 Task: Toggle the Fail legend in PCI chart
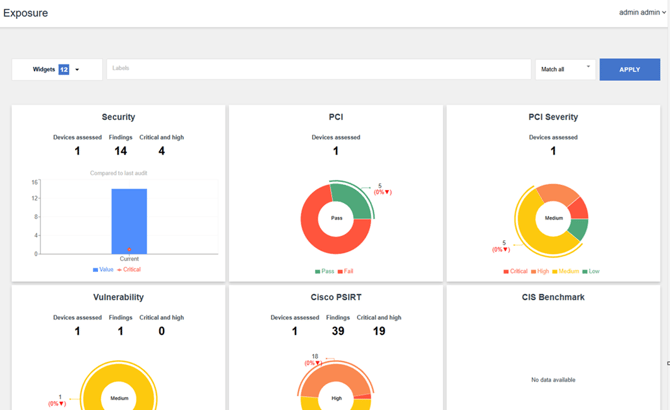coord(346,271)
